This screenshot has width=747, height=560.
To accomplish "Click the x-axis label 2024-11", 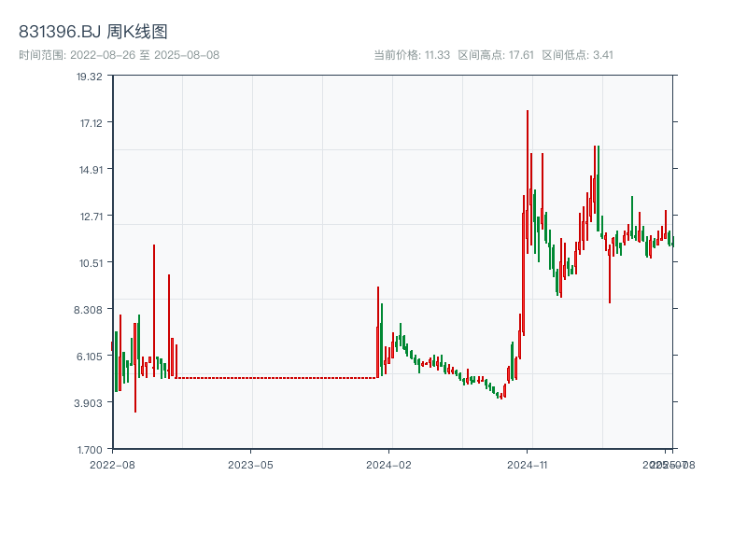I will click(528, 465).
